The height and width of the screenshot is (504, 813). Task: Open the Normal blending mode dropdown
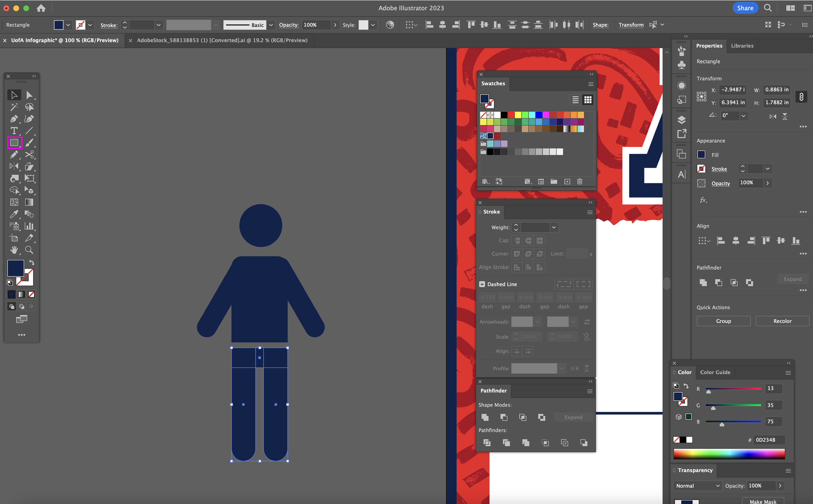point(697,486)
